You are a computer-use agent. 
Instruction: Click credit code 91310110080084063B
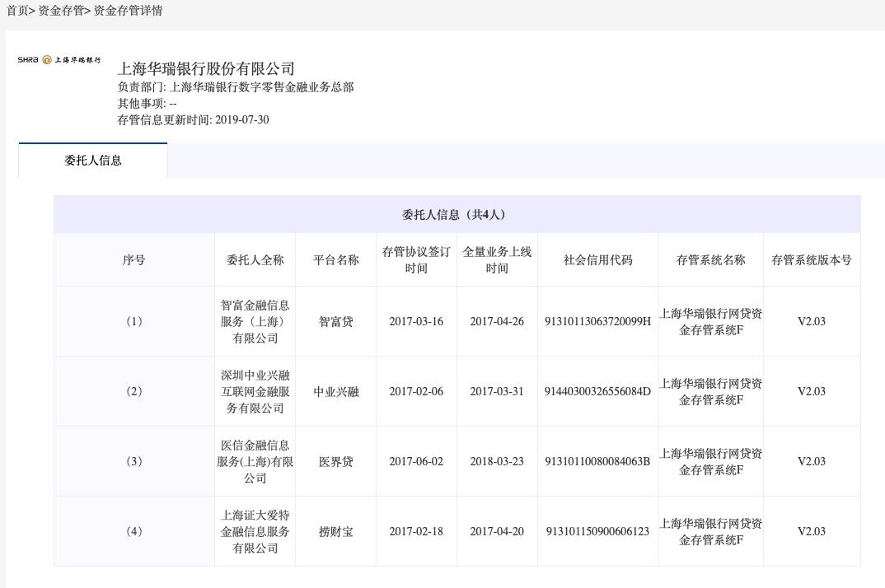pyautogui.click(x=597, y=461)
